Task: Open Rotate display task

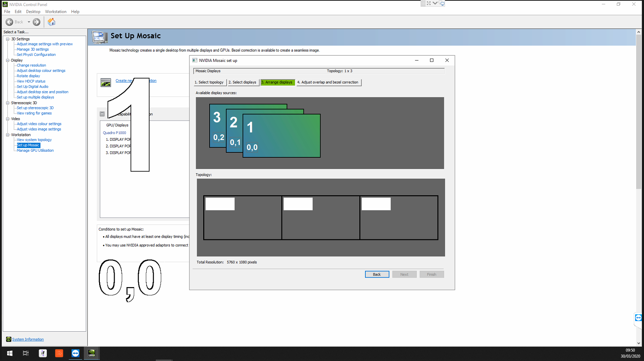Action: (28, 76)
